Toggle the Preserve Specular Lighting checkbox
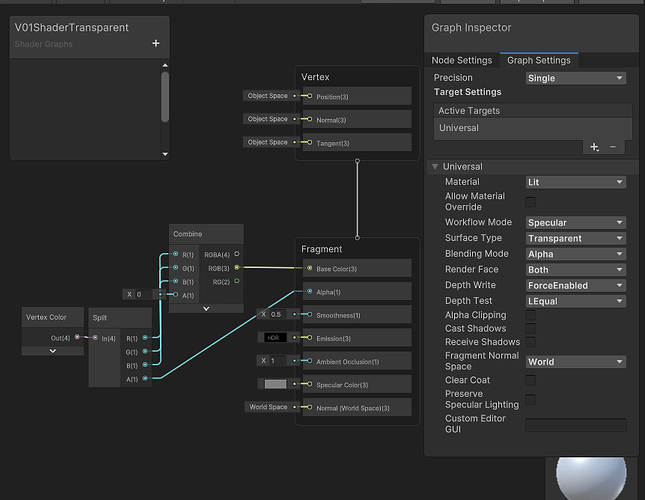 pos(531,399)
